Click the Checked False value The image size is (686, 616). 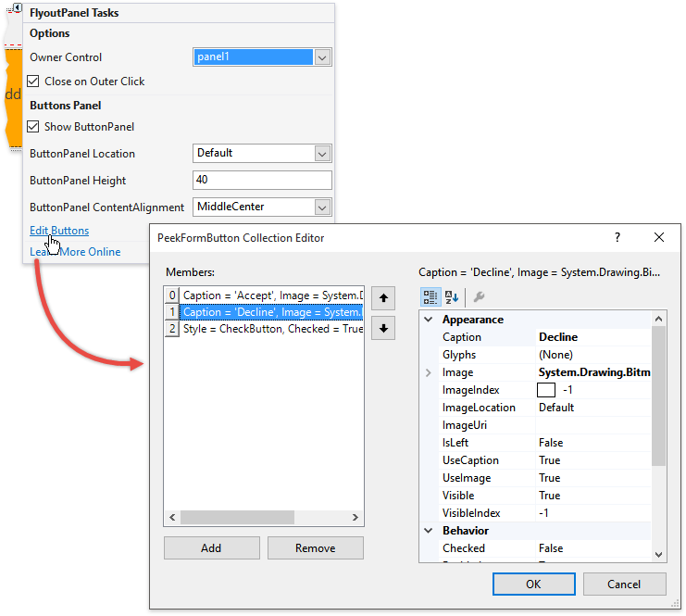(x=551, y=548)
